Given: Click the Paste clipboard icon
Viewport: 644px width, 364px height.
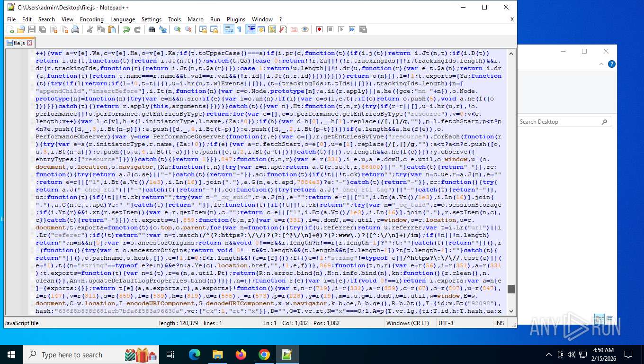Looking at the screenshot, I should 111,29.
